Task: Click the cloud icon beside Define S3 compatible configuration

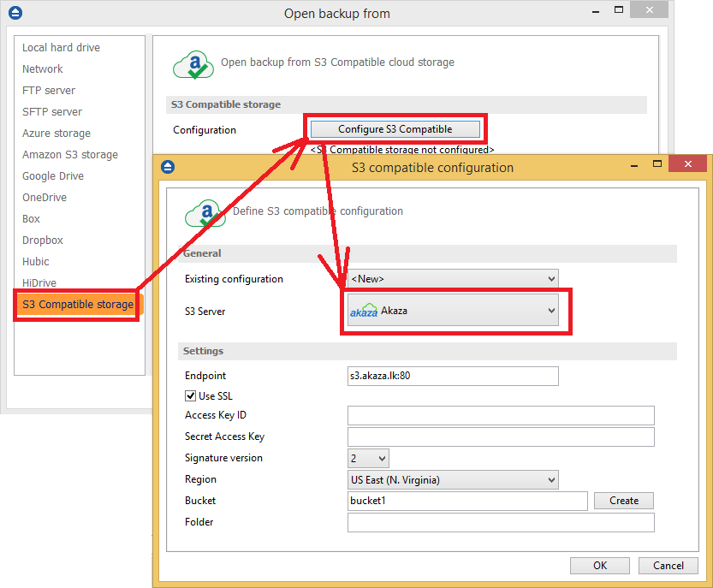Action: (x=205, y=213)
